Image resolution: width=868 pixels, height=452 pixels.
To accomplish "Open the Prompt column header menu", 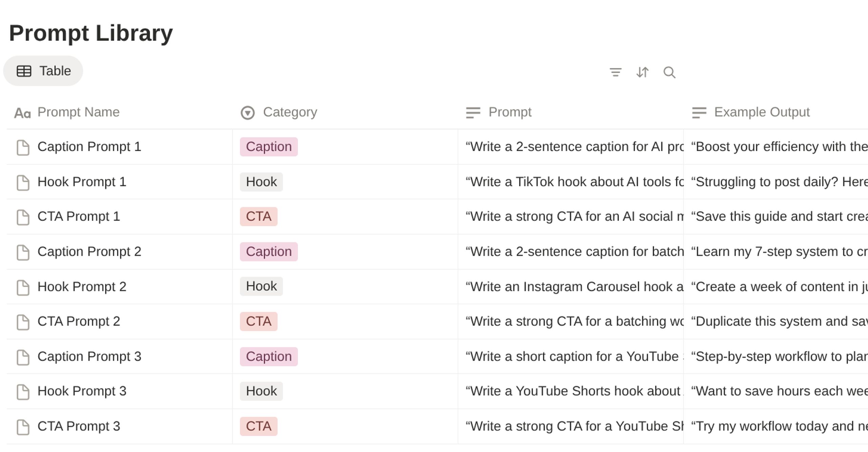I will tap(571, 112).
